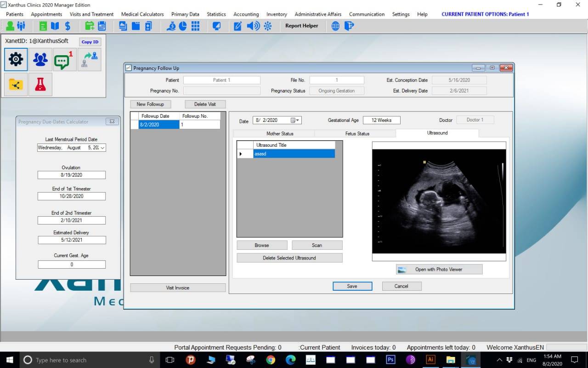Click the blue globe toolbar icon
The image size is (588, 368).
point(336,26)
